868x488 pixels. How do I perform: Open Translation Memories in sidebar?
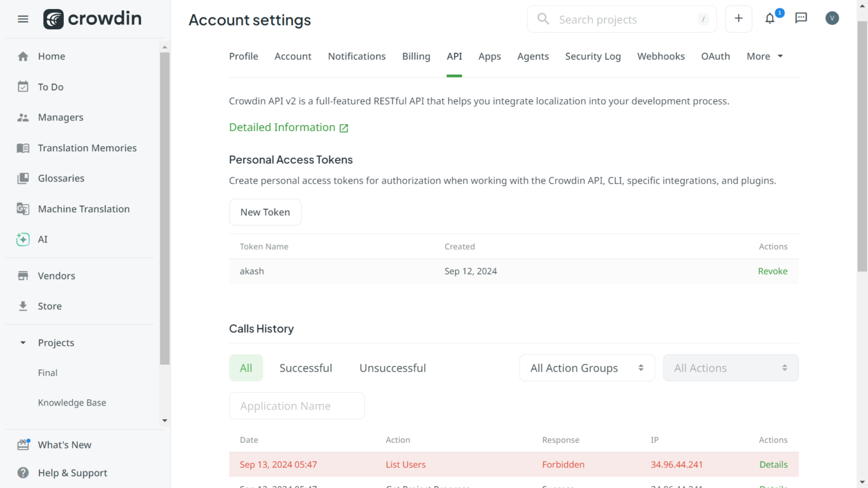[x=87, y=148]
